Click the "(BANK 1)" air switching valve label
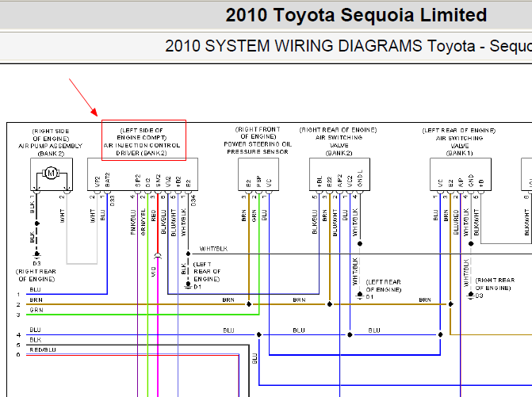Viewport: 532px width, 397px height. pos(459,153)
